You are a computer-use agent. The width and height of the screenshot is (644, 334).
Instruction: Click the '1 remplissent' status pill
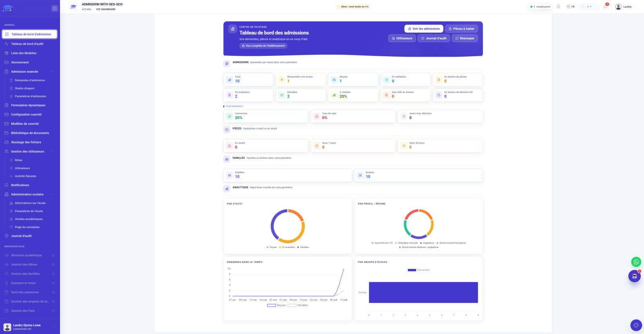pyautogui.click(x=540, y=6)
